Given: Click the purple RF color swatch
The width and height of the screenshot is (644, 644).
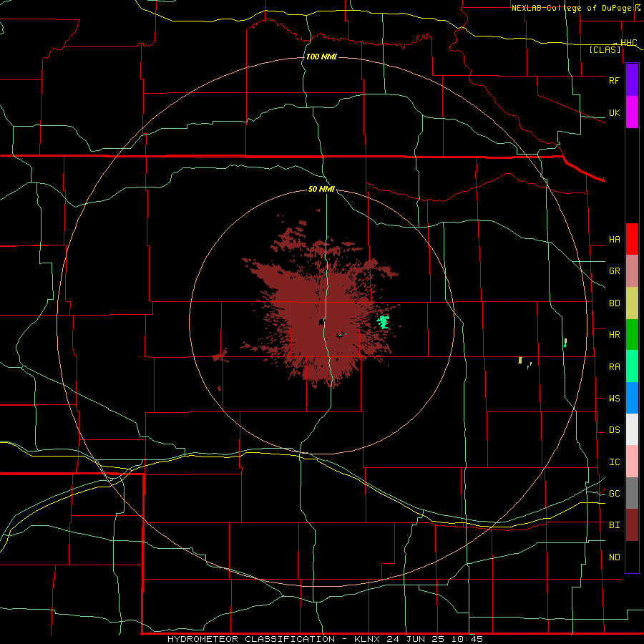Looking at the screenshot, I should [632, 80].
